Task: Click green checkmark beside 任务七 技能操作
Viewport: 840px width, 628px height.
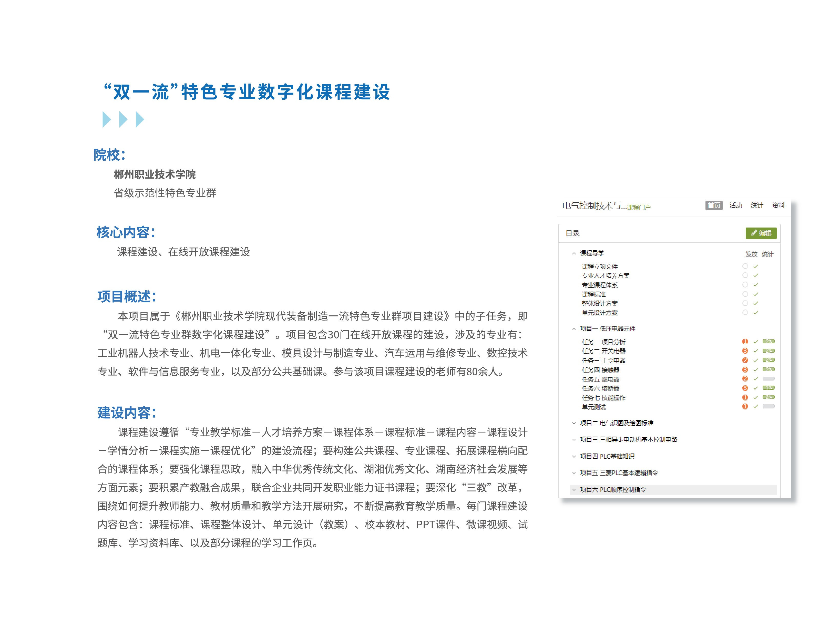Action: point(756,397)
